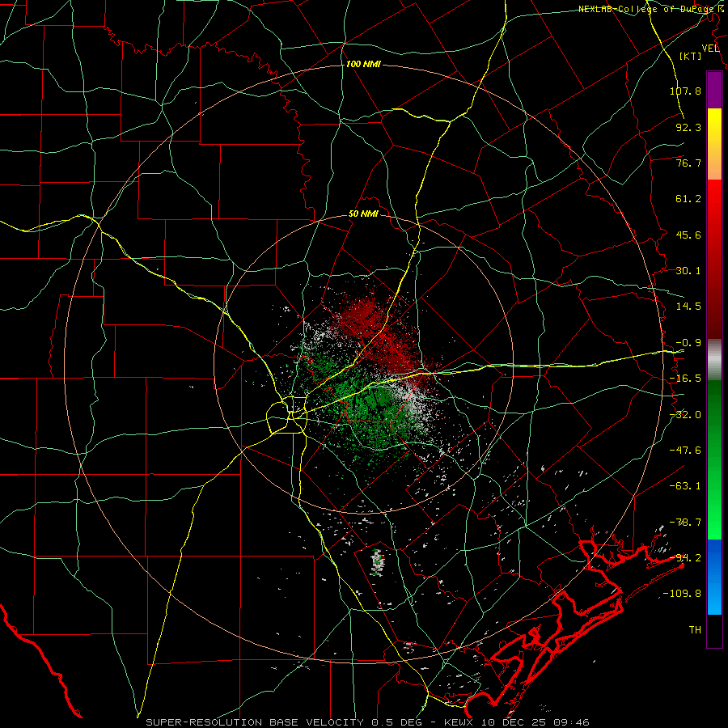Click the Super-Resolution Base Velocity caption
The height and width of the screenshot is (728, 728).
point(367,722)
